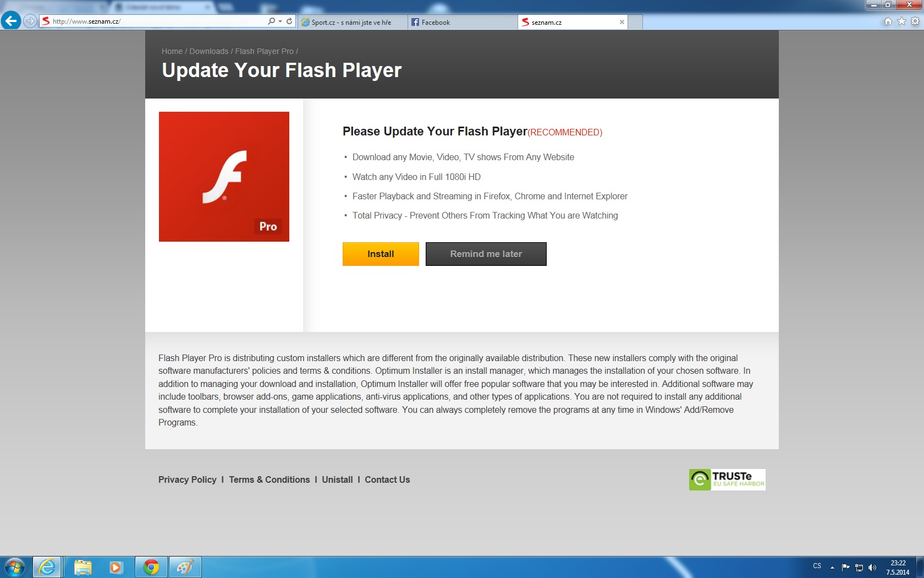
Task: Click the Please Update Your Flash Player heading
Action: (x=435, y=132)
